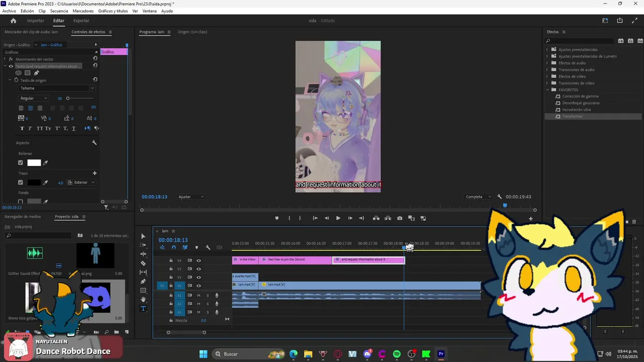The width and height of the screenshot is (644, 362).
Task: Switch to Navegador de medios tab
Action: (x=23, y=217)
